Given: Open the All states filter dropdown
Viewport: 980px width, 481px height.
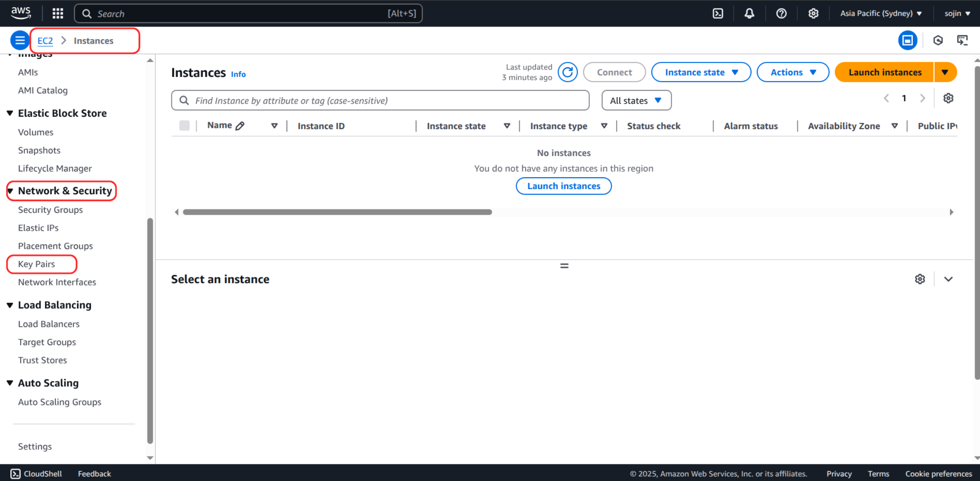Looking at the screenshot, I should tap(636, 101).
